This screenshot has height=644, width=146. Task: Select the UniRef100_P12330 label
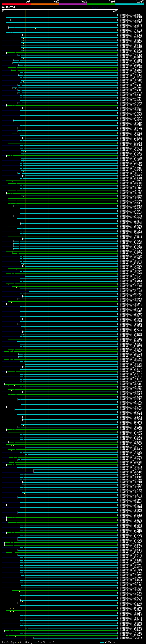(131, 286)
